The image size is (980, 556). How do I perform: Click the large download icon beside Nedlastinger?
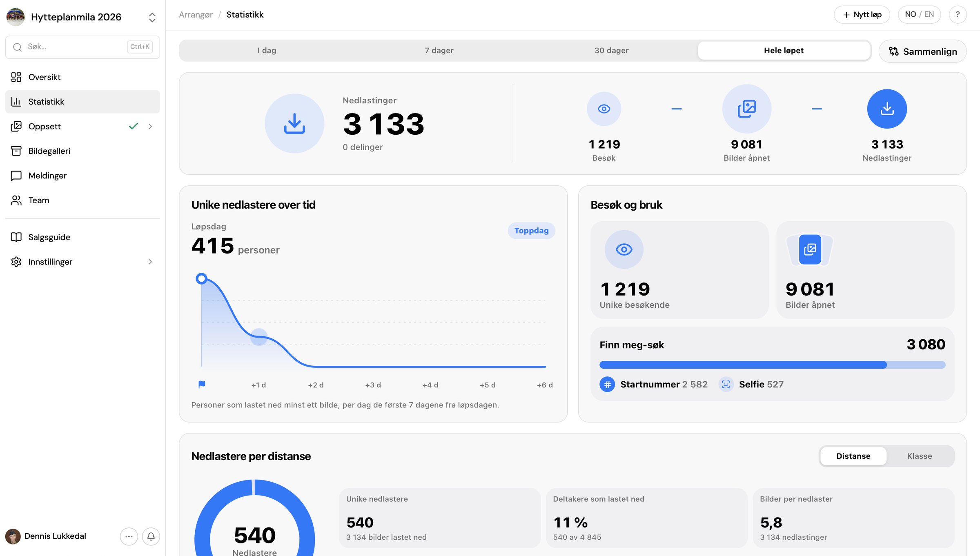tap(294, 124)
